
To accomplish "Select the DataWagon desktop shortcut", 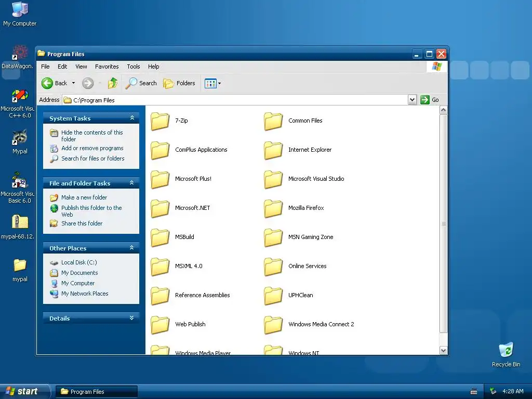I will click(x=20, y=52).
